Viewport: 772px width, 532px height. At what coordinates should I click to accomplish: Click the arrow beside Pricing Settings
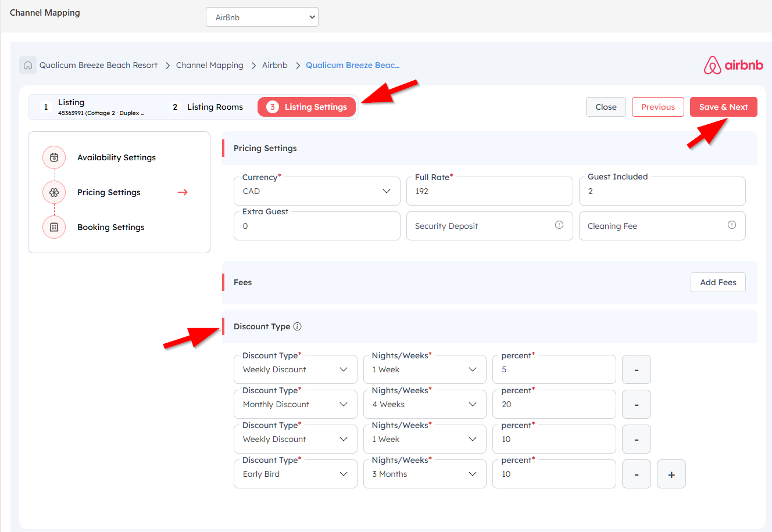183,192
